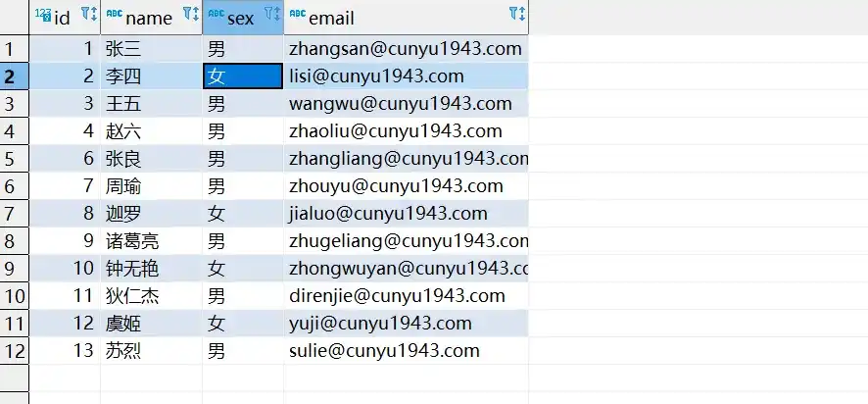
Task: Select row header number 5
Action: click(x=15, y=159)
